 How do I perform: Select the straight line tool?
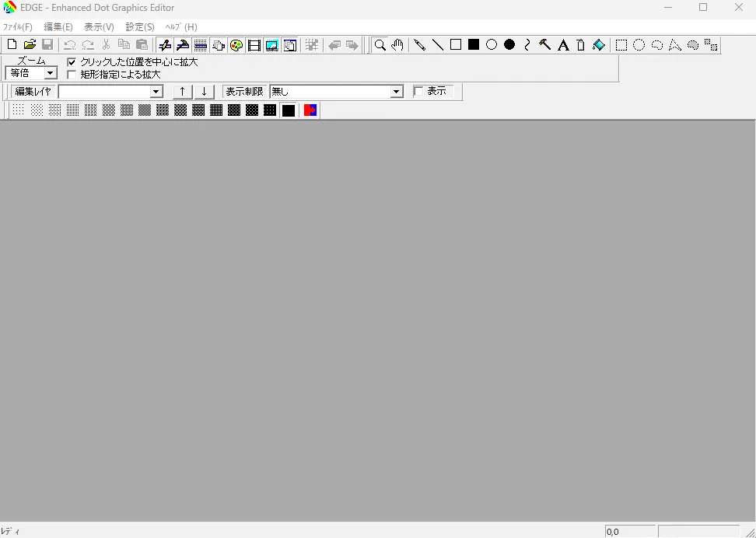(438, 45)
